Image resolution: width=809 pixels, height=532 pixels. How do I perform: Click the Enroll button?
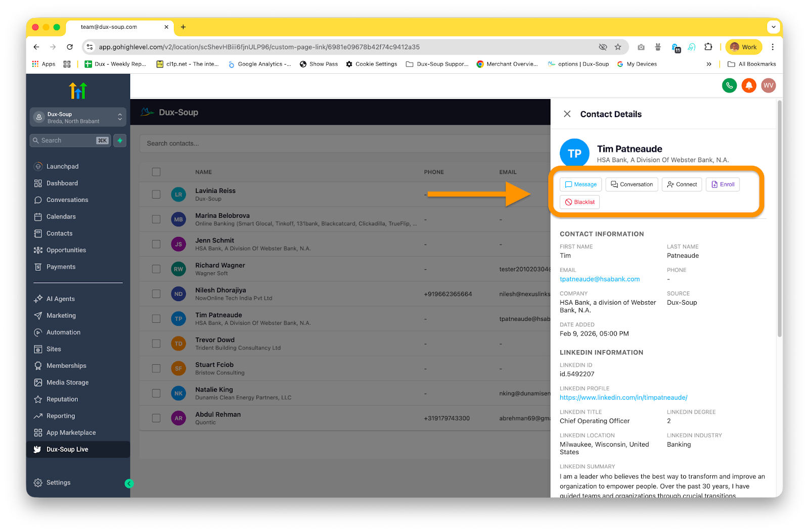pos(723,184)
